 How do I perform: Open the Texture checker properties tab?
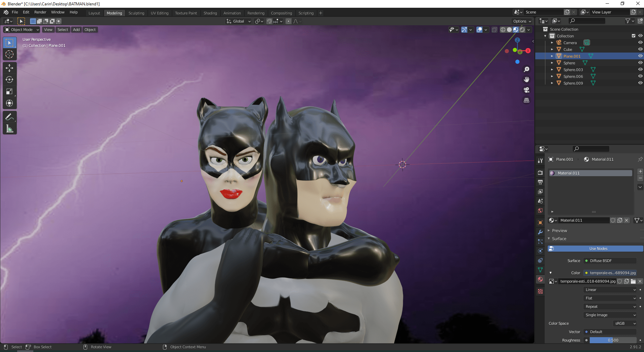tap(540, 291)
